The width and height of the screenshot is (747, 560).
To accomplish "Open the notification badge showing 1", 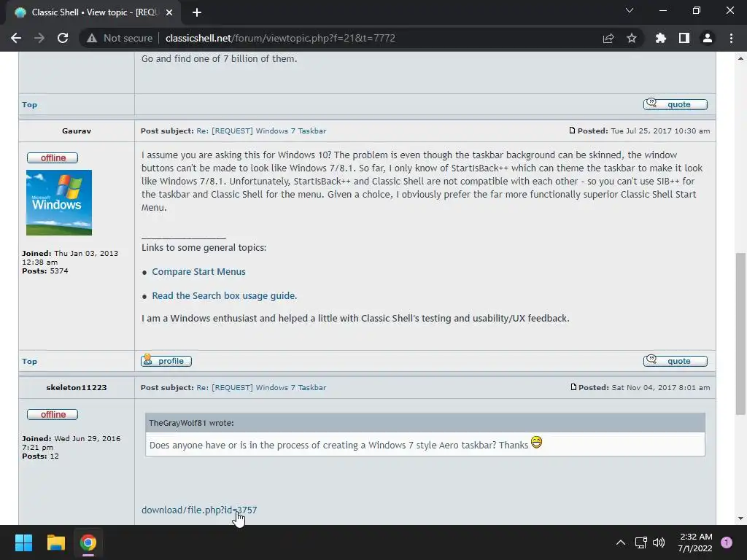I will [x=727, y=542].
